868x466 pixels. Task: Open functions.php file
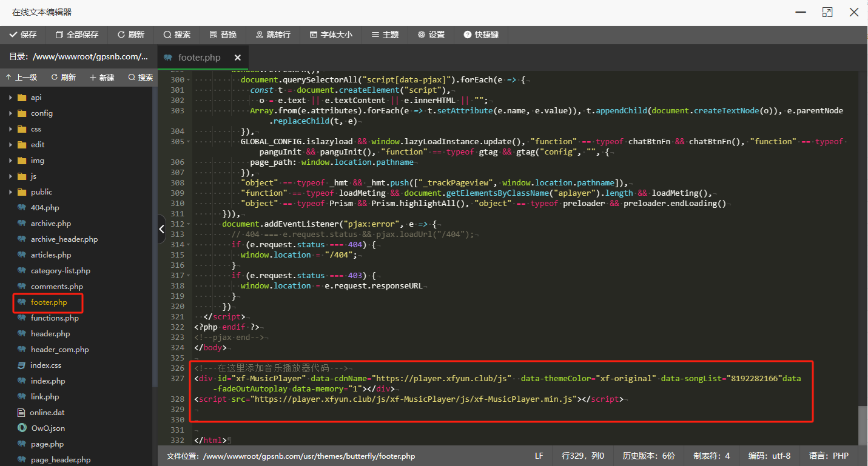pyautogui.click(x=55, y=318)
